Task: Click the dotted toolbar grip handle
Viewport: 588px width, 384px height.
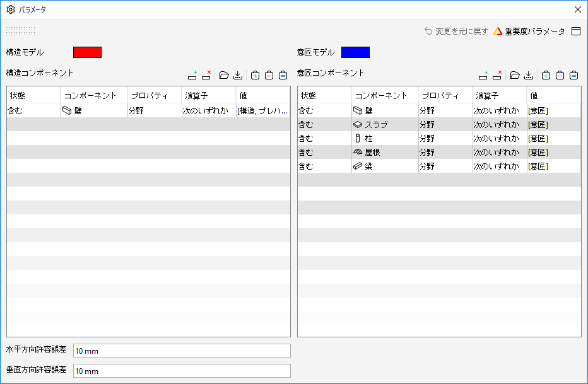Action: (21, 31)
